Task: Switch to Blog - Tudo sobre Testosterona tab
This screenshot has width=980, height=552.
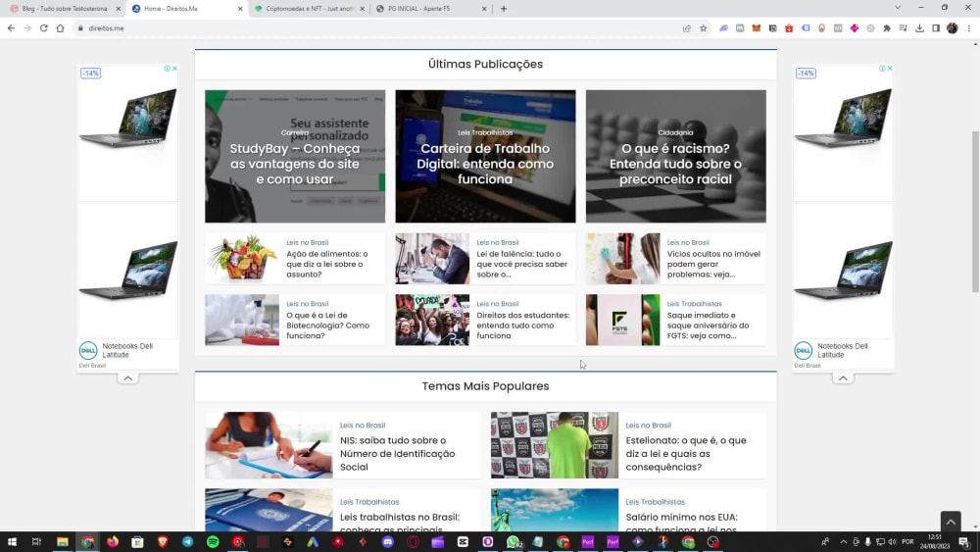Action: pos(63,9)
